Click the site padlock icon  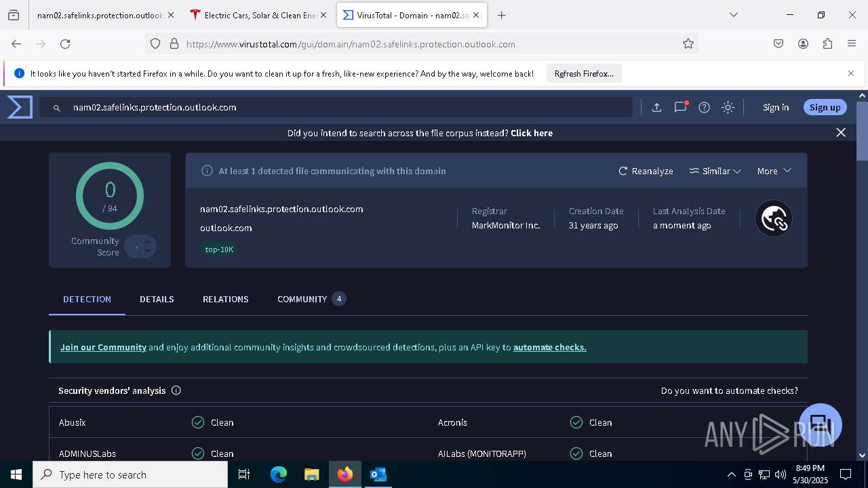pos(174,44)
